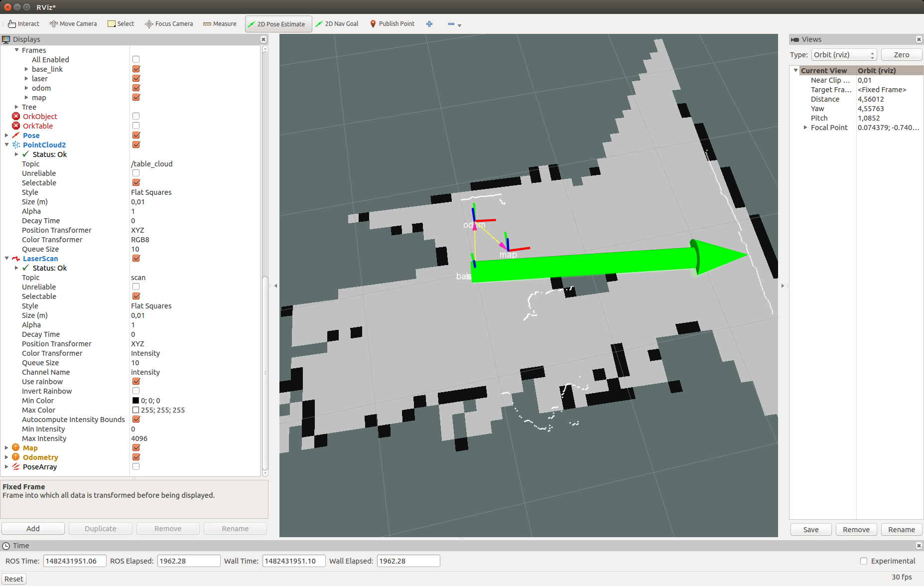Collapse the PointCloud2 display
The image size is (924, 586).
pos(6,145)
